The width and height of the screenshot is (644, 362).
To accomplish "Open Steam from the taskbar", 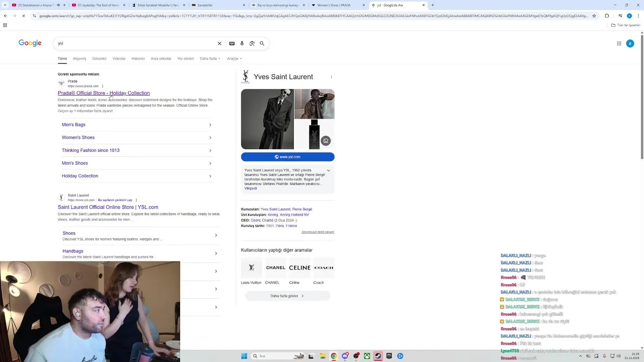I will [378, 356].
